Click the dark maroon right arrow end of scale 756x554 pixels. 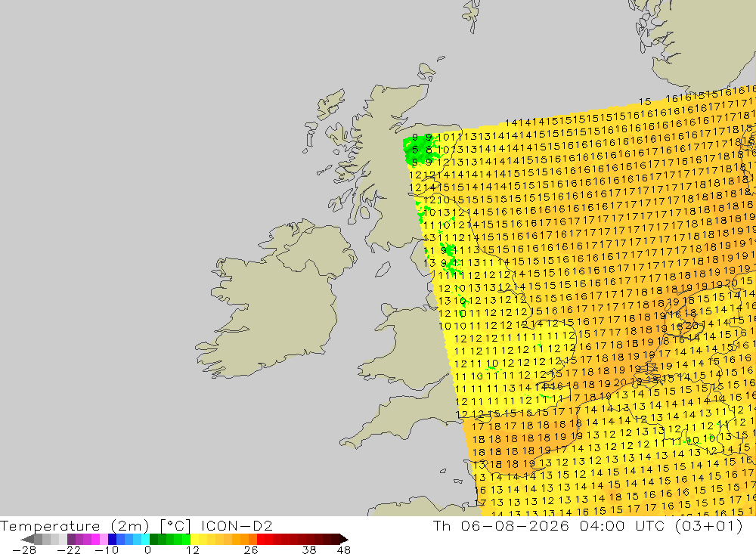point(344,539)
